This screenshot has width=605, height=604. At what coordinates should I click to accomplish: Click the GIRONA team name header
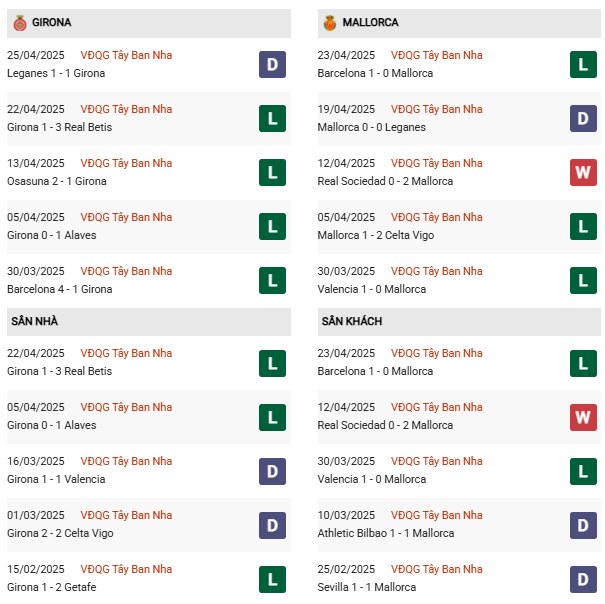[51, 22]
